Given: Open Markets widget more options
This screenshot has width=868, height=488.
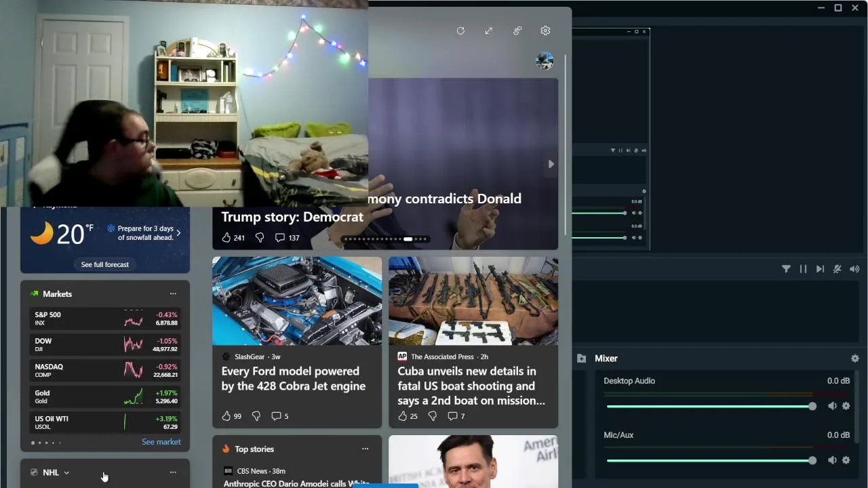Looking at the screenshot, I should [173, 293].
